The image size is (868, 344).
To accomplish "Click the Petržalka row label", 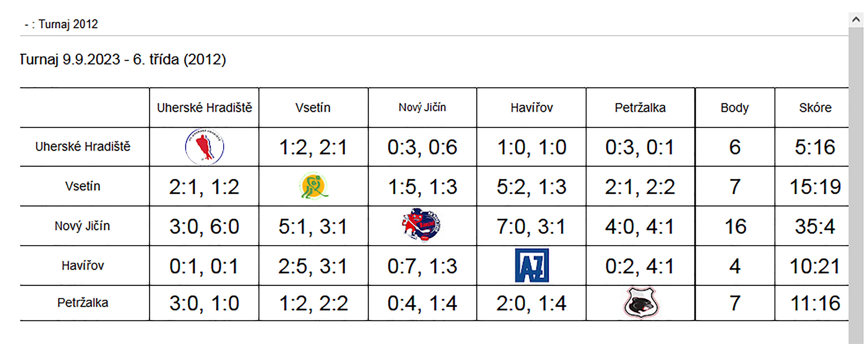I will [83, 303].
